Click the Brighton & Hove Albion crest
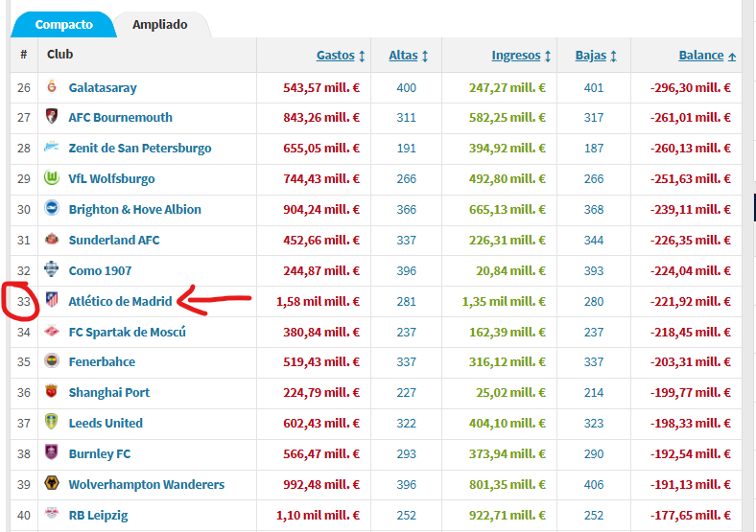 coord(52,208)
